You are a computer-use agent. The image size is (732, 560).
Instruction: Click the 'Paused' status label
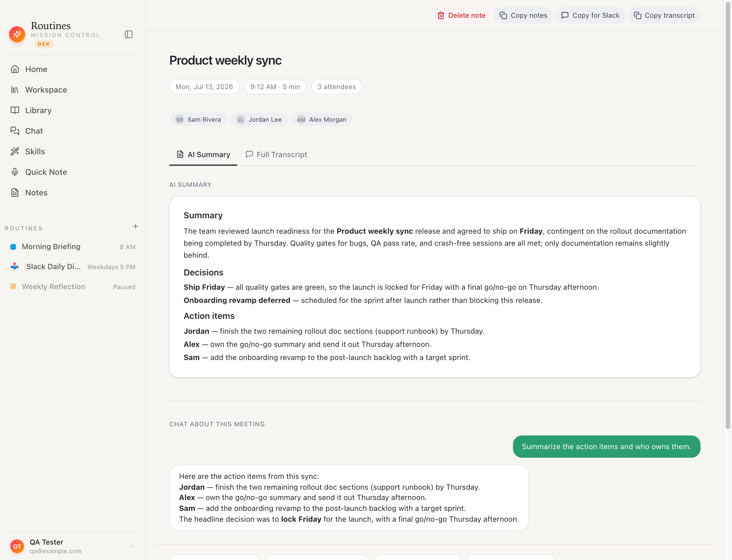click(x=124, y=287)
